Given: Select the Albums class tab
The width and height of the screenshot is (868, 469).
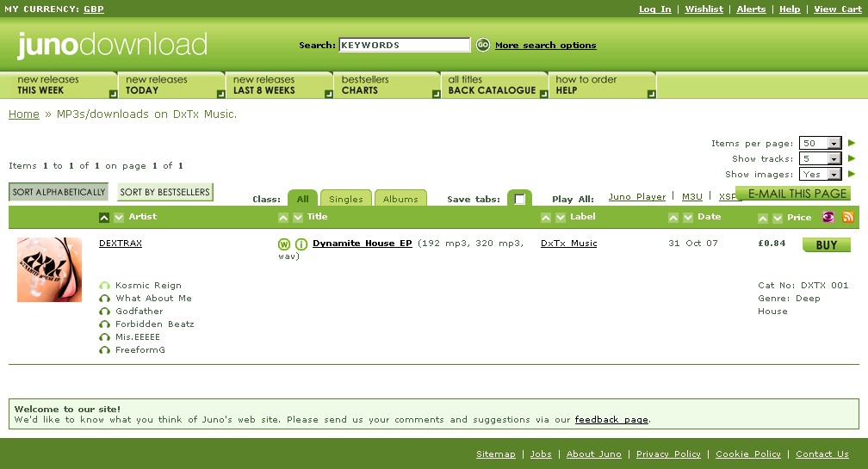Looking at the screenshot, I should (400, 199).
